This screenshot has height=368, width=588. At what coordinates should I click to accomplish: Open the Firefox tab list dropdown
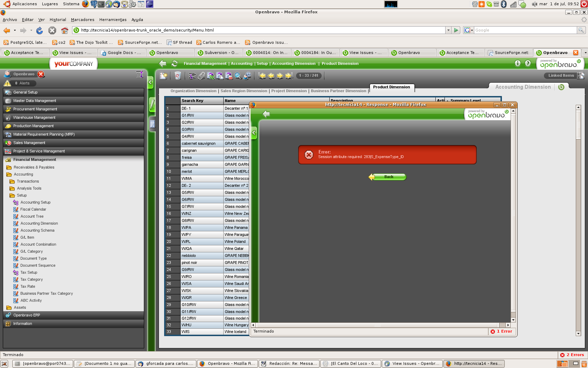pos(585,53)
